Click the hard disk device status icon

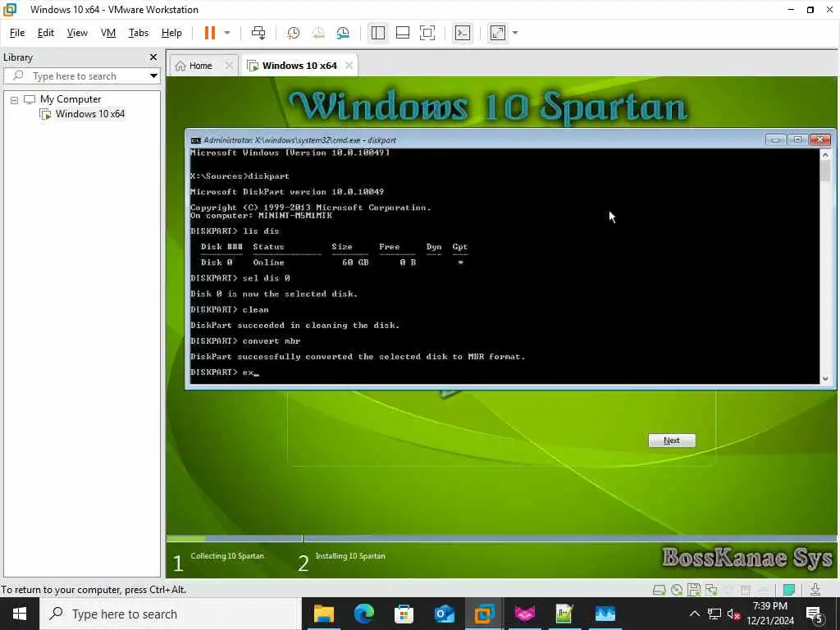659,590
